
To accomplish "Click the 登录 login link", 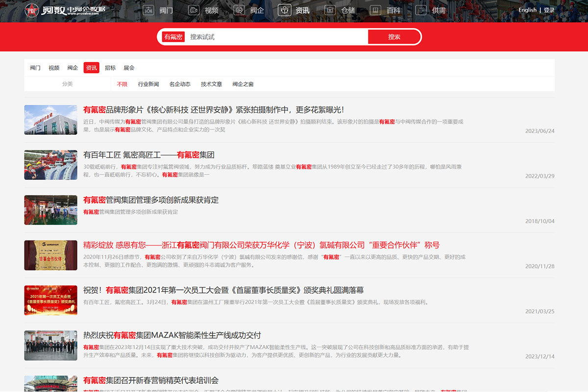I will click(549, 10).
